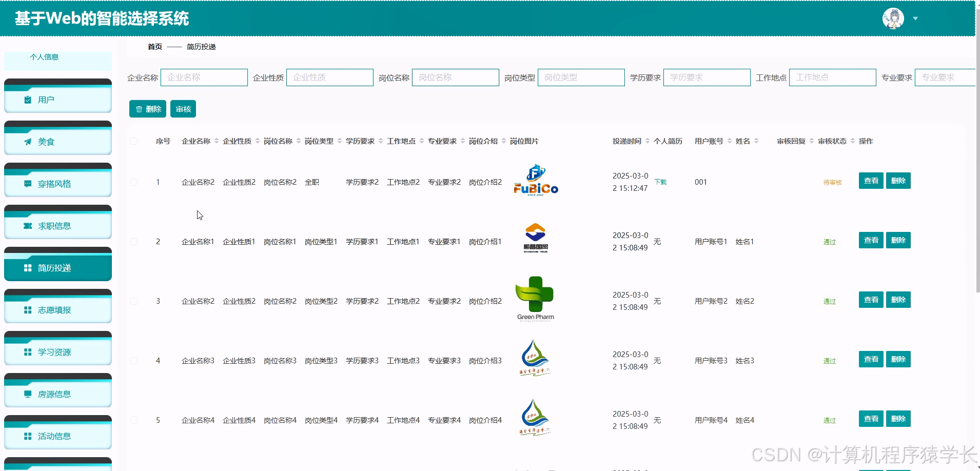Click 删除 button for 用户账号4 row
The width and height of the screenshot is (980, 471).
898,419
